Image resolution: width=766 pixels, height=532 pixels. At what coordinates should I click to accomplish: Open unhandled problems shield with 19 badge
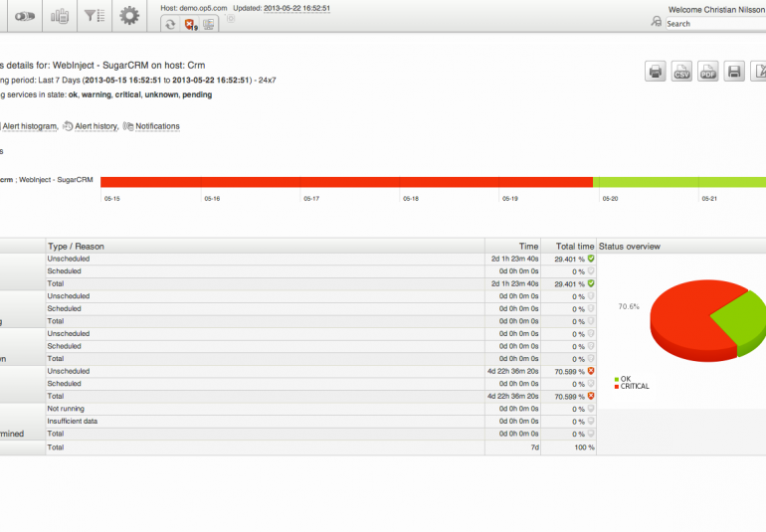click(190, 24)
